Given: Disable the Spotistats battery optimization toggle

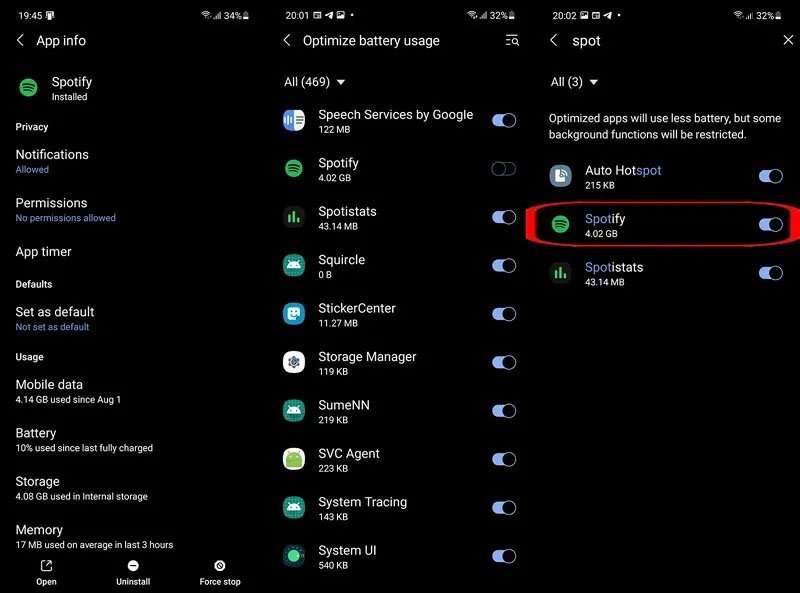Looking at the screenshot, I should (x=504, y=217).
